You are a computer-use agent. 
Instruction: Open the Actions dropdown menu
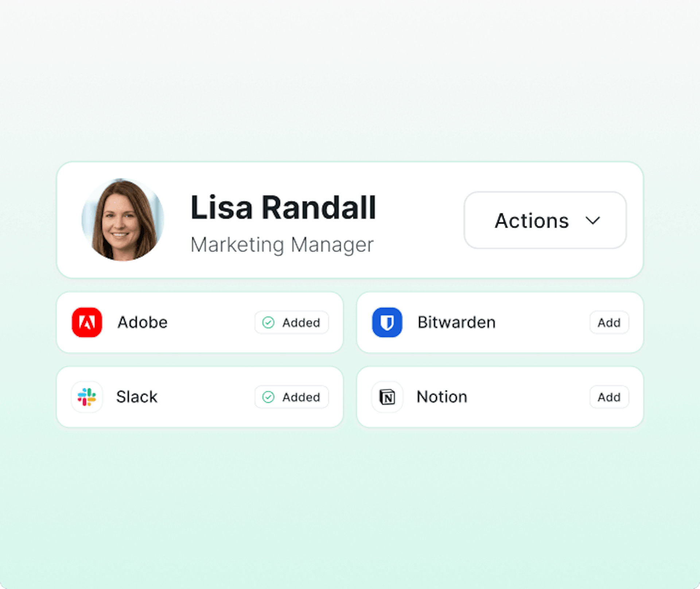pos(545,220)
